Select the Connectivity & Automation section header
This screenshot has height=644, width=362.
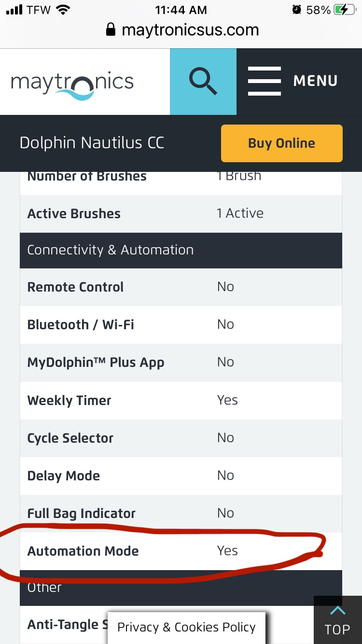click(181, 250)
